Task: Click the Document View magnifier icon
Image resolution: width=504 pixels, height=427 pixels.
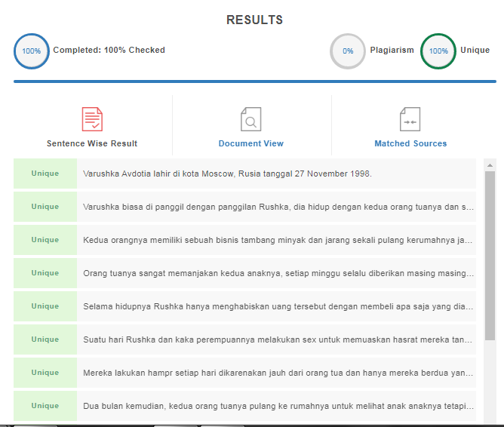Action: point(251,119)
